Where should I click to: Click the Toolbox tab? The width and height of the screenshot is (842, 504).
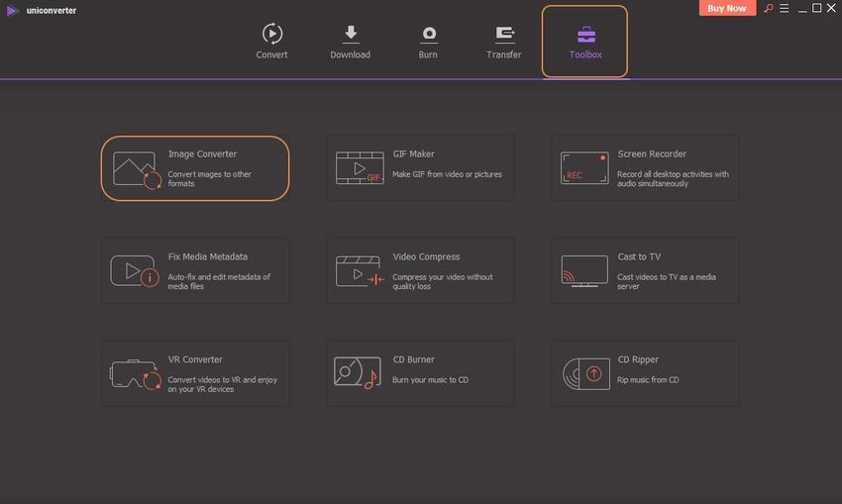tap(584, 42)
